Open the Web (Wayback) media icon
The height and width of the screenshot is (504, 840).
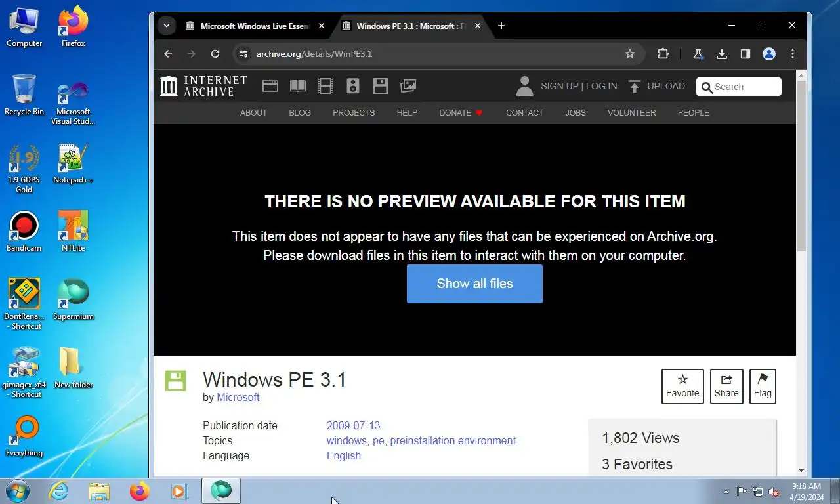pyautogui.click(x=270, y=86)
